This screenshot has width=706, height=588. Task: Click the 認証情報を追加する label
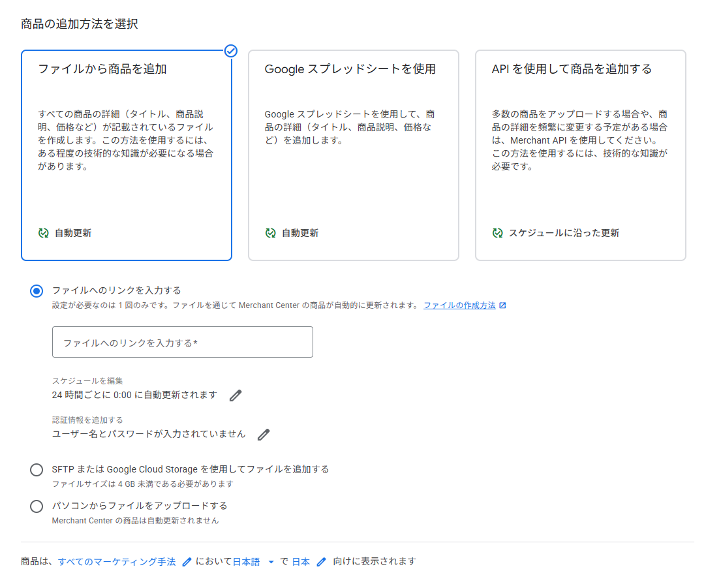tap(87, 420)
